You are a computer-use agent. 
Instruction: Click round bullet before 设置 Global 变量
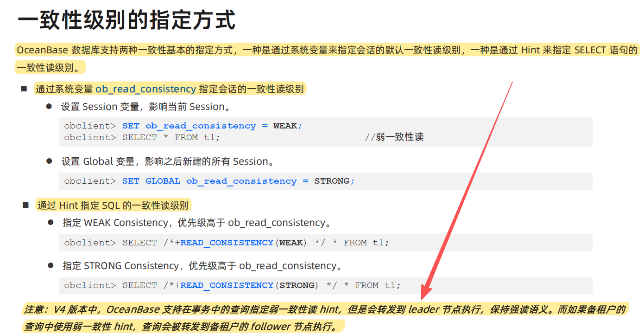click(x=49, y=161)
